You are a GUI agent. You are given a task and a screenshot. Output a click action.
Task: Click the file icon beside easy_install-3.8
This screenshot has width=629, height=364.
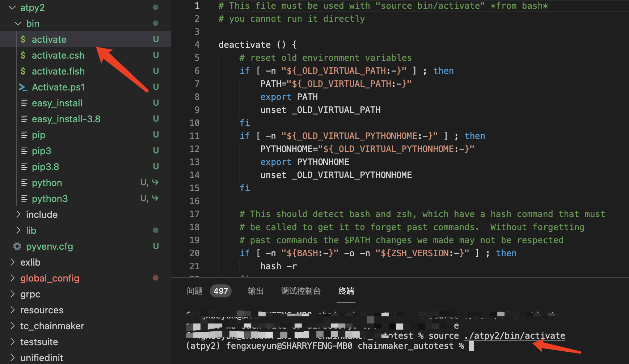(x=24, y=119)
